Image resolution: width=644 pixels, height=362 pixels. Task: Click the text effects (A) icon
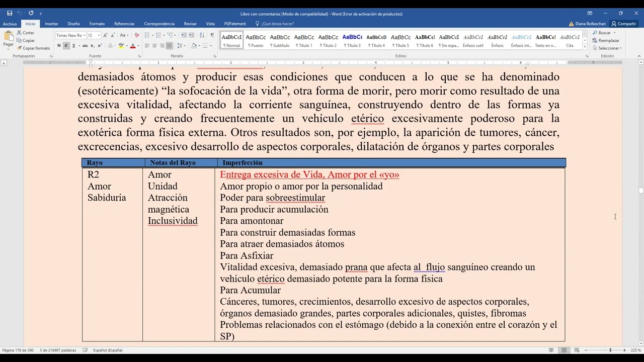point(110,46)
